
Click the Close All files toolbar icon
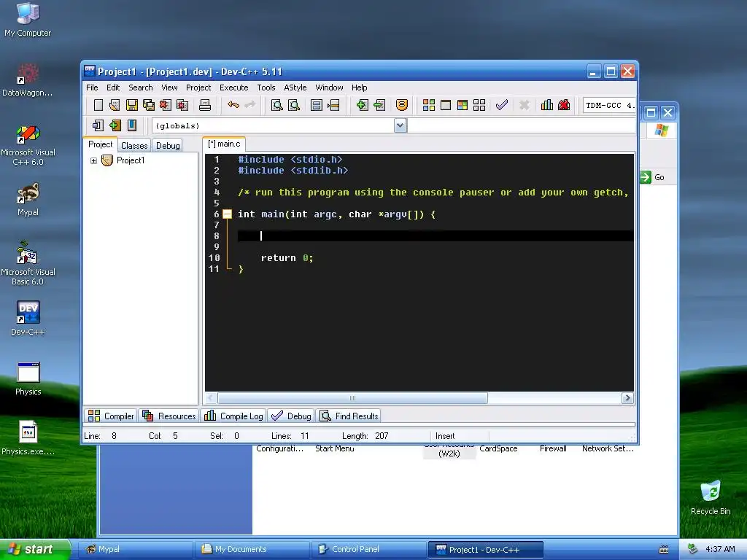tap(182, 105)
